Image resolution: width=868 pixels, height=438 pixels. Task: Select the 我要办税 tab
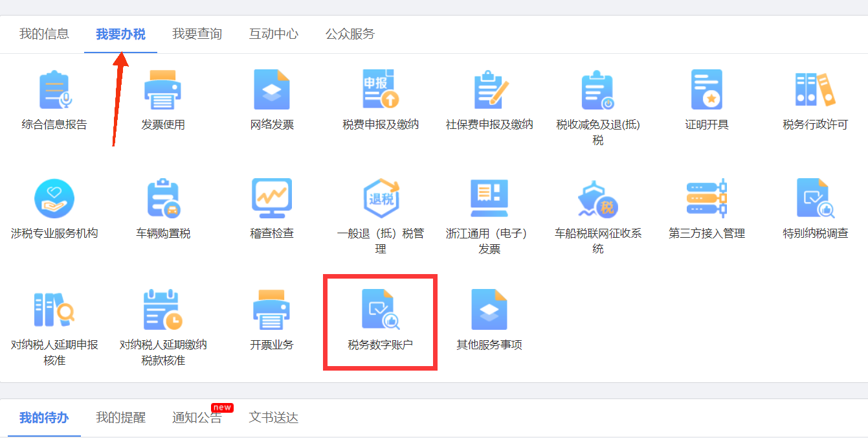pos(120,34)
